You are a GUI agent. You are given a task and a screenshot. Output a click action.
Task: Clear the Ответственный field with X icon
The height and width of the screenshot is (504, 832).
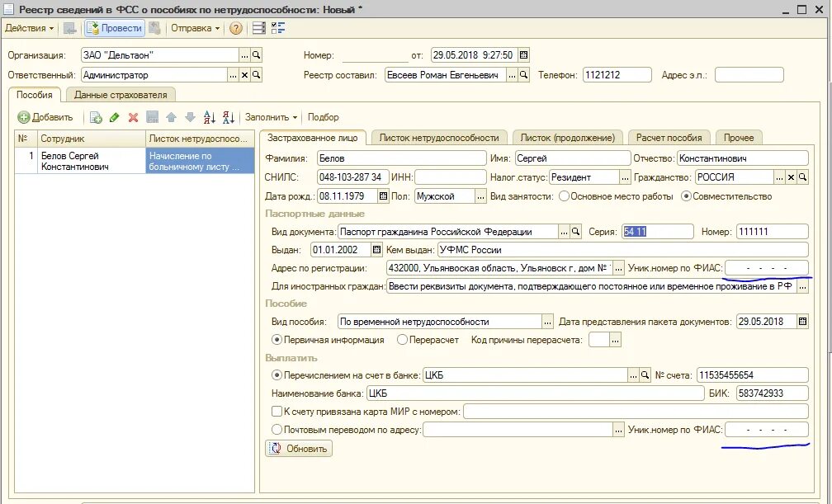(x=244, y=75)
